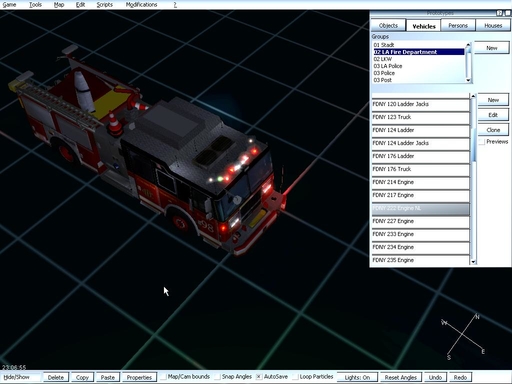Click the vehicle list scroll-up arrow
The height and width of the screenshot is (384, 512).
473,96
